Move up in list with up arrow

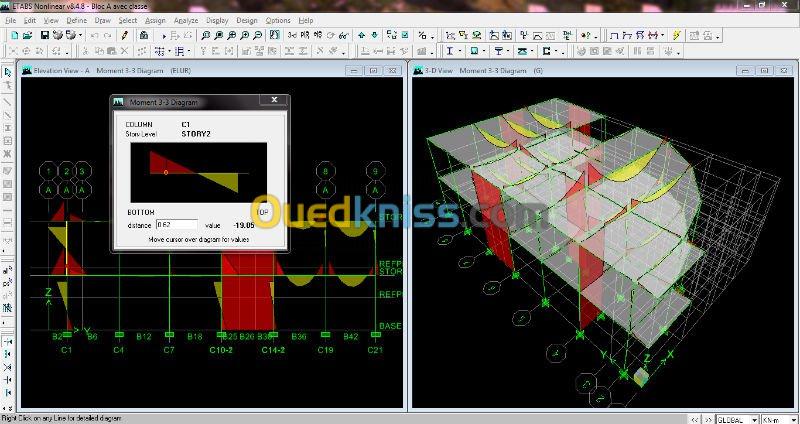pyautogui.click(x=362, y=35)
